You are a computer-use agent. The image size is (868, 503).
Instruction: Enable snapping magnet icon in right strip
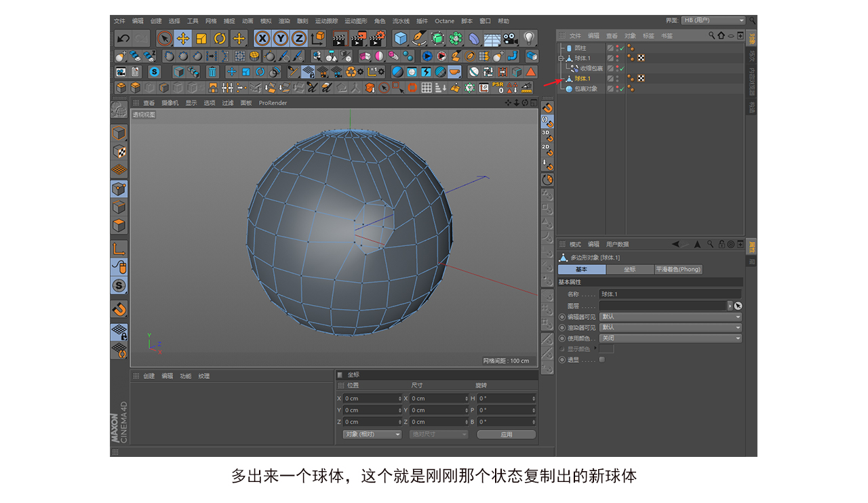coord(548,107)
